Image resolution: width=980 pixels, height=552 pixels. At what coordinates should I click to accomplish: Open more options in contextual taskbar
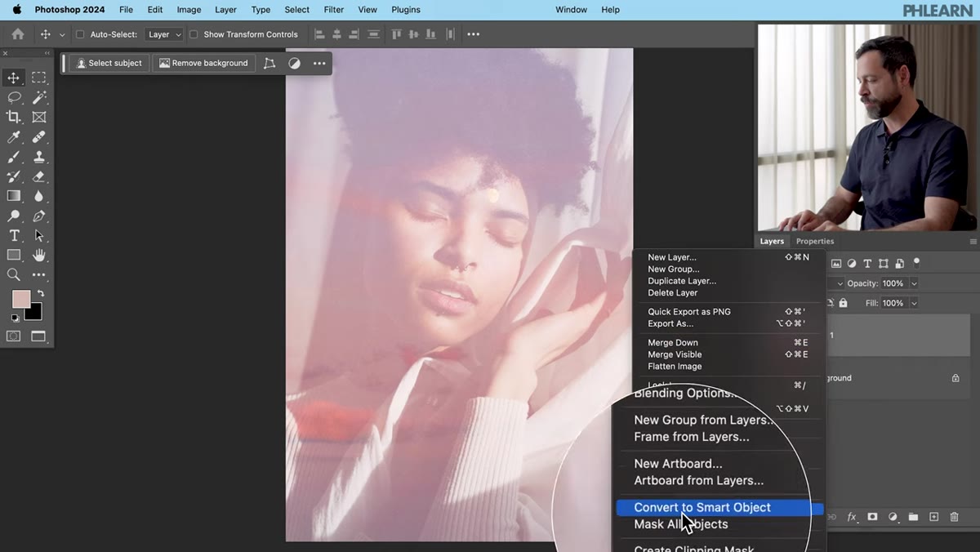click(319, 63)
